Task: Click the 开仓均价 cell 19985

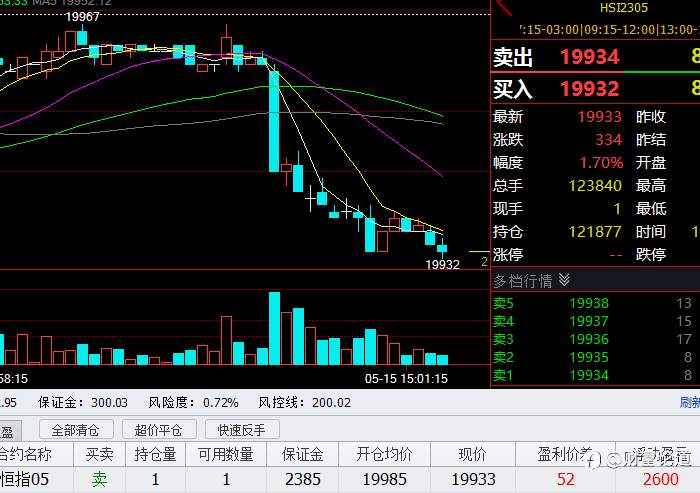Action: tap(384, 480)
